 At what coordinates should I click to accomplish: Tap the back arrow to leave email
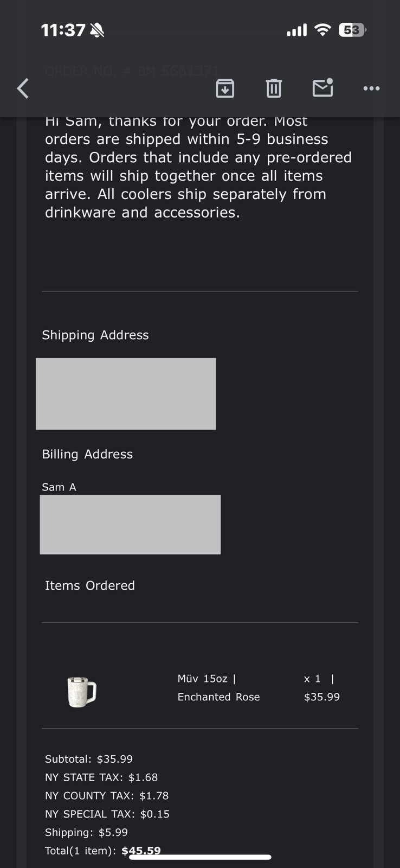coord(23,88)
